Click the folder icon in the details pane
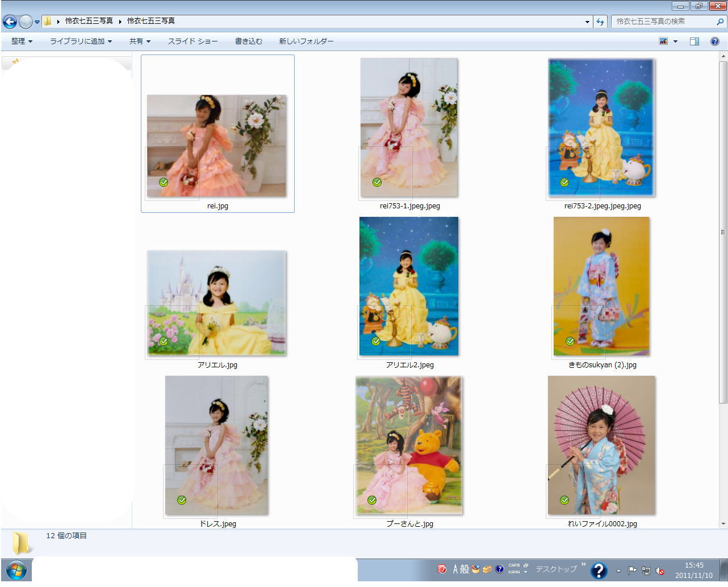The height and width of the screenshot is (587, 728). point(22,543)
